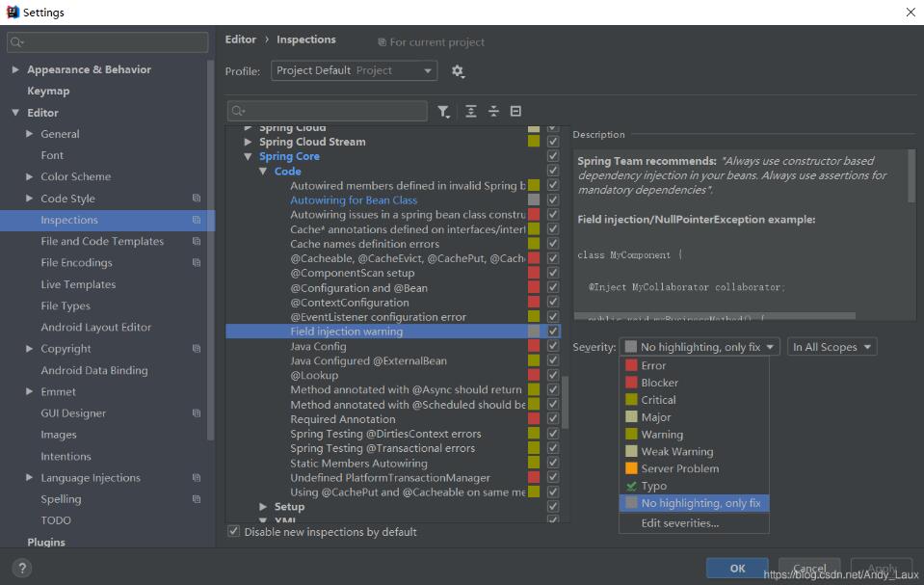
Task: Click the red Error severity color swatch
Action: click(631, 365)
